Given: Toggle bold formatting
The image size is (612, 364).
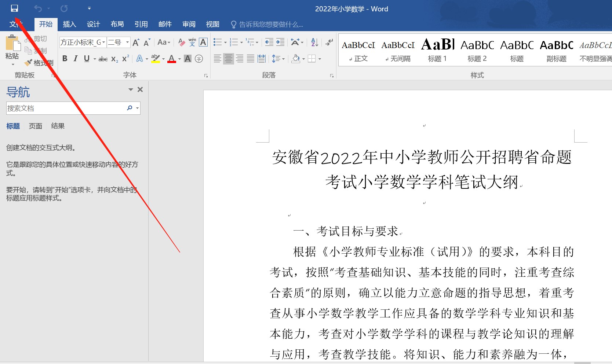Looking at the screenshot, I should [x=65, y=59].
